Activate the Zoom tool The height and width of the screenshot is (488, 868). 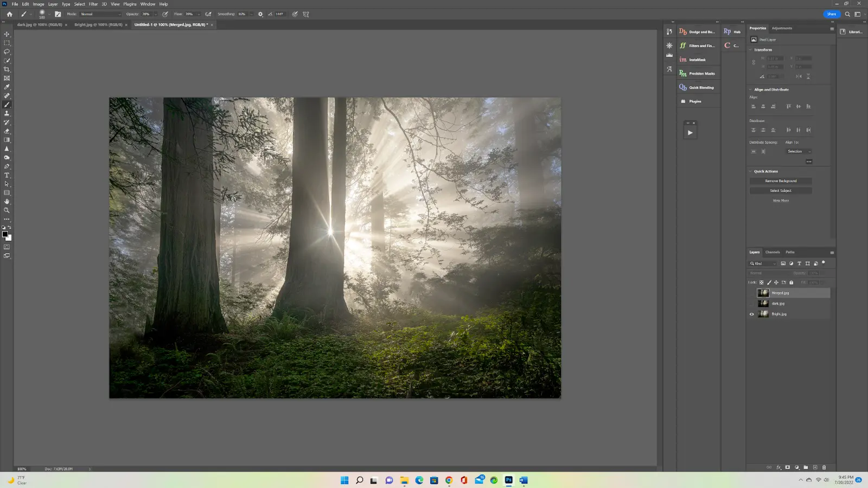coord(7,210)
